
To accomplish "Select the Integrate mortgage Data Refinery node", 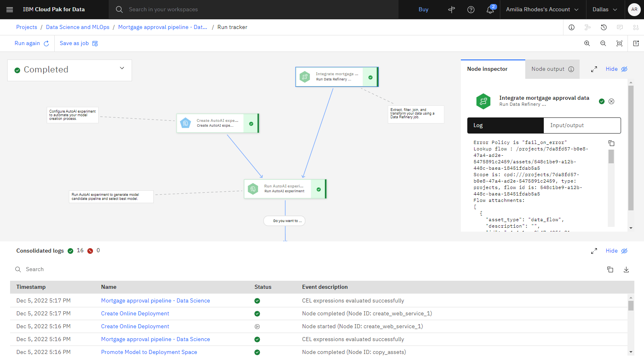I will point(337,77).
